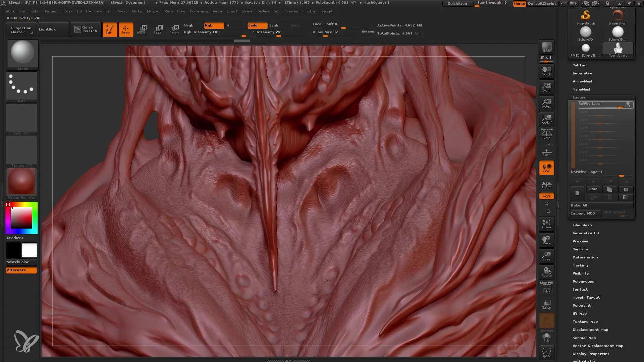644x362 pixels.
Task: Click the Bake All button
Action: tap(599, 205)
